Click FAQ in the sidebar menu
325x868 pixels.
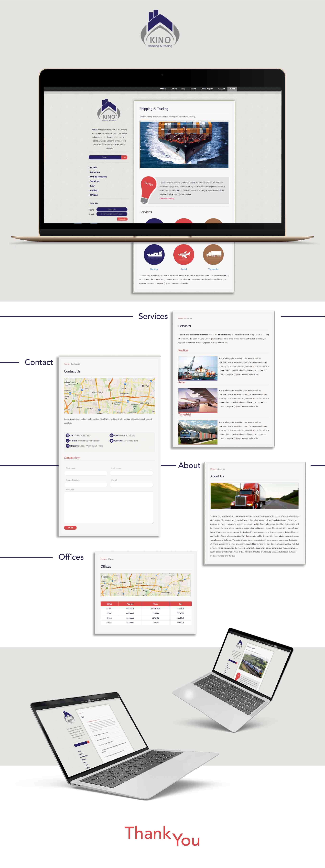click(92, 186)
